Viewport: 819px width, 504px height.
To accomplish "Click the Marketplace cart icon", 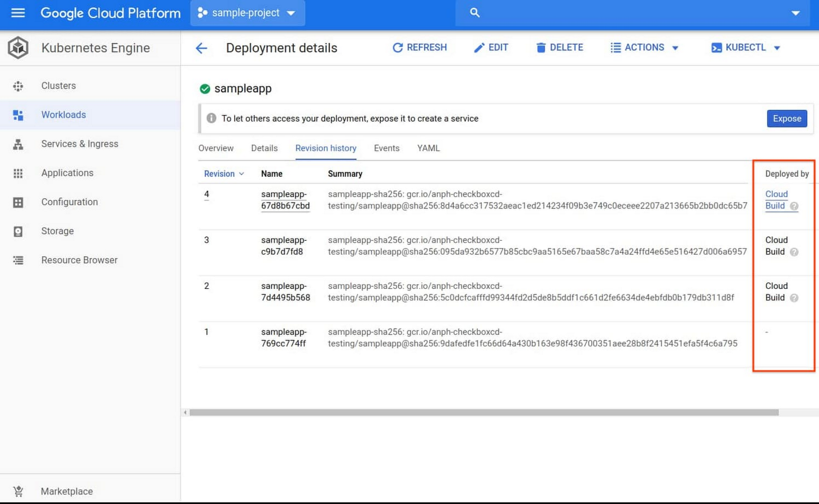I will [18, 491].
